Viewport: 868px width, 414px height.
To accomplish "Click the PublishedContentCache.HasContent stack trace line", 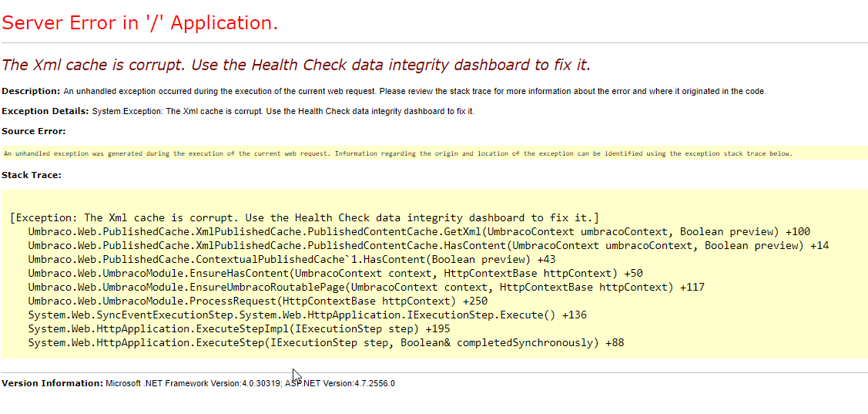I will tap(428, 246).
